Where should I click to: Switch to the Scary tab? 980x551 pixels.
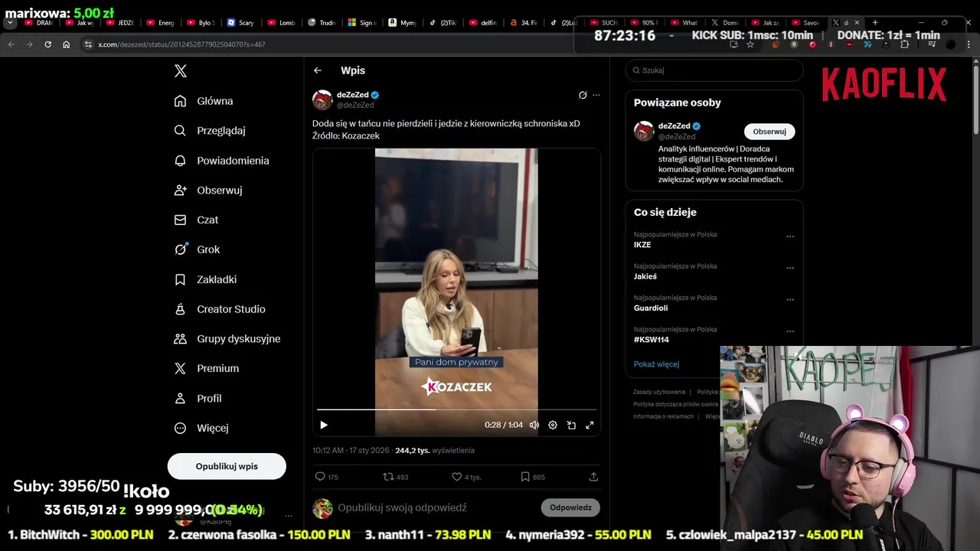pos(240,23)
